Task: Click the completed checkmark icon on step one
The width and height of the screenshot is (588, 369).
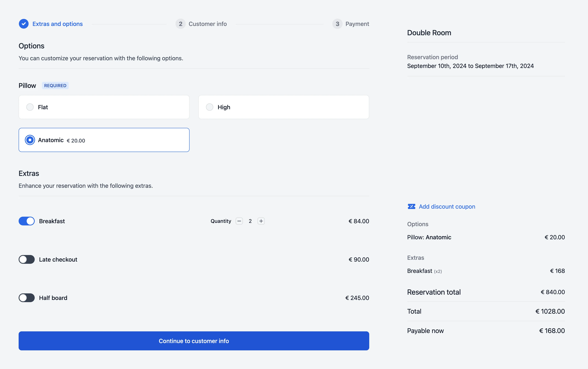Action: (x=24, y=24)
